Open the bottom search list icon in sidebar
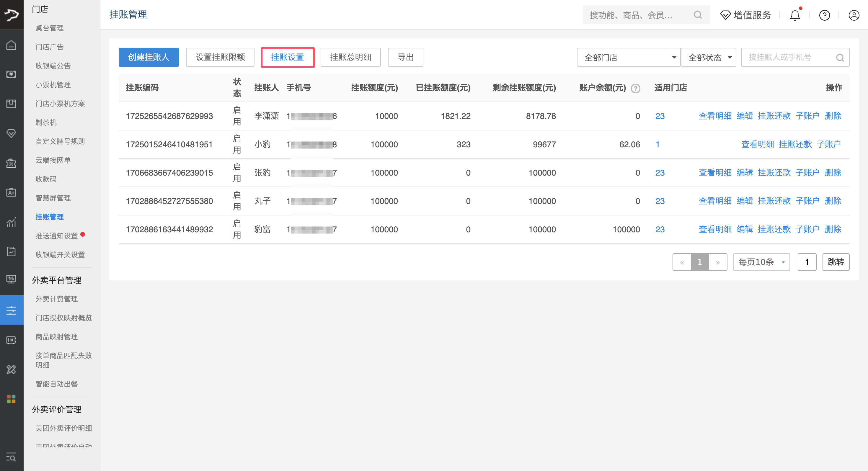The width and height of the screenshot is (868, 471). pos(12,457)
